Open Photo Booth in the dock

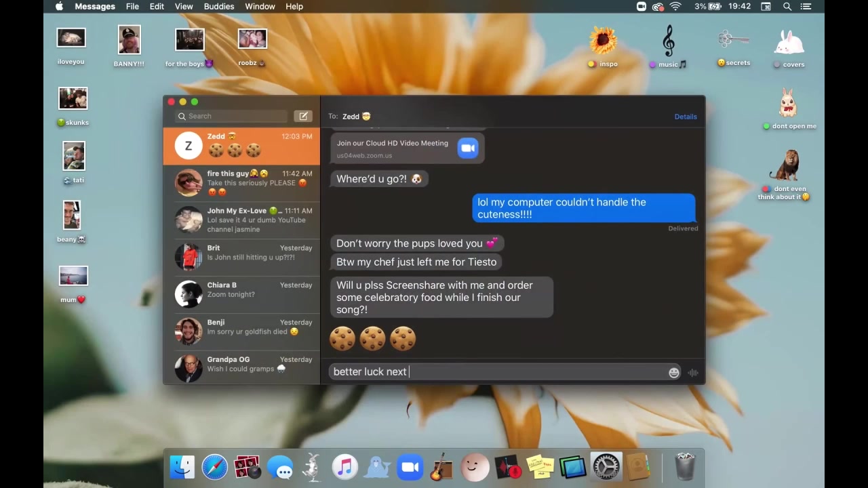pos(247,467)
